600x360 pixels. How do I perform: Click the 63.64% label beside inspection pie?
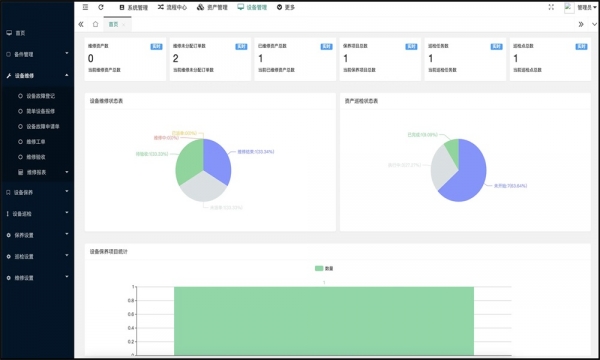510,186
